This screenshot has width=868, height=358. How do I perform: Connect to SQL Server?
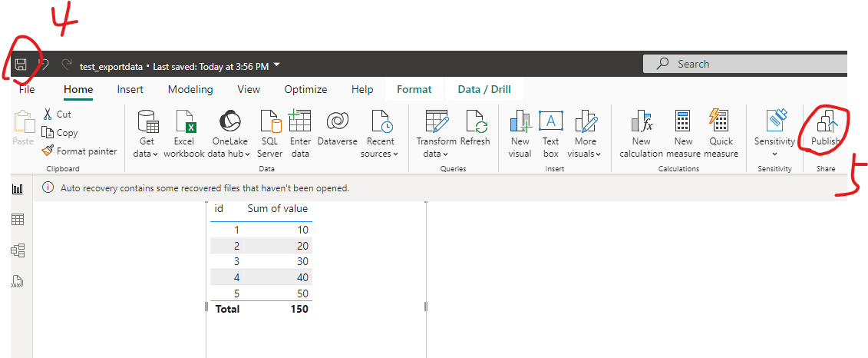coord(270,134)
